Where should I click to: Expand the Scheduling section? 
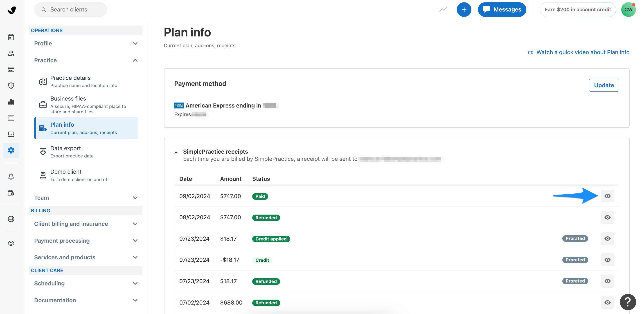(x=86, y=283)
